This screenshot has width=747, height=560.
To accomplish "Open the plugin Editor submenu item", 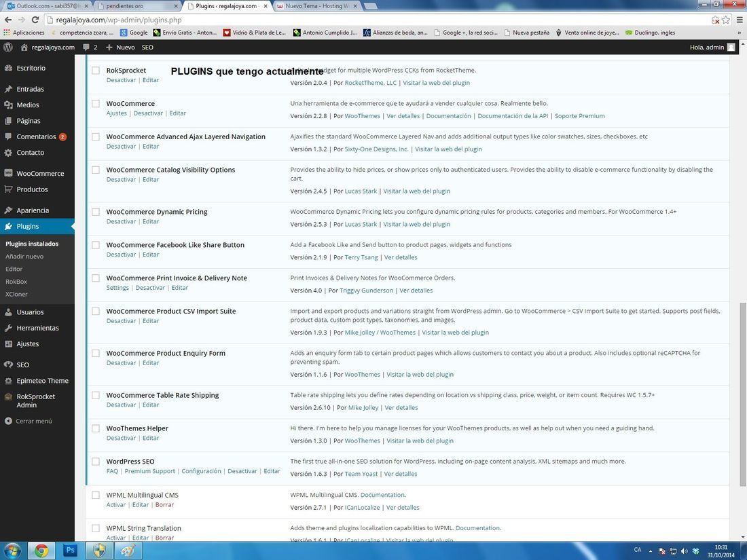I will (x=14, y=269).
